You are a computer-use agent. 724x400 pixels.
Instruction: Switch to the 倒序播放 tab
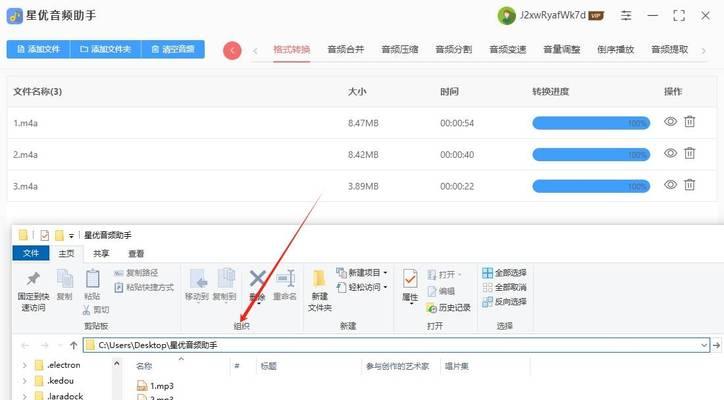pyautogui.click(x=615, y=49)
